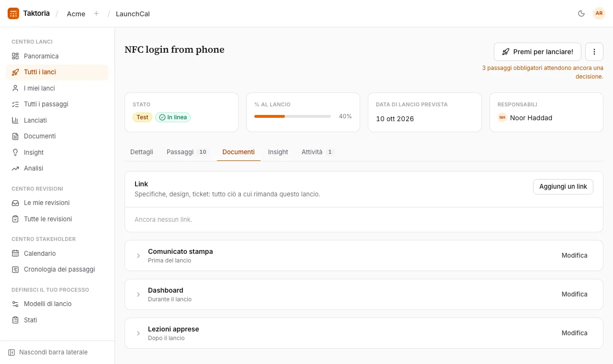The height and width of the screenshot is (364, 613).
Task: Open Panoramica grid icon in sidebar
Action: [x=15, y=56]
